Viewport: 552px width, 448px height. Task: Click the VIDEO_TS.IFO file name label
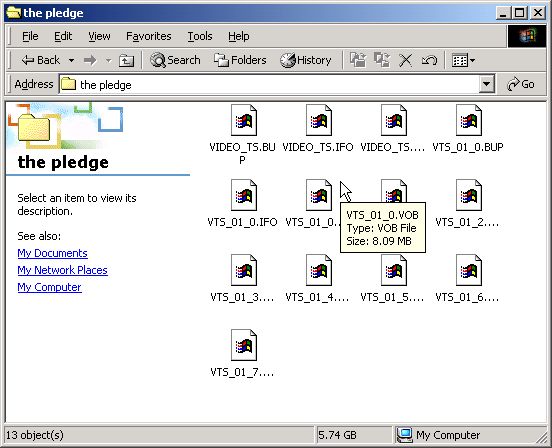318,147
